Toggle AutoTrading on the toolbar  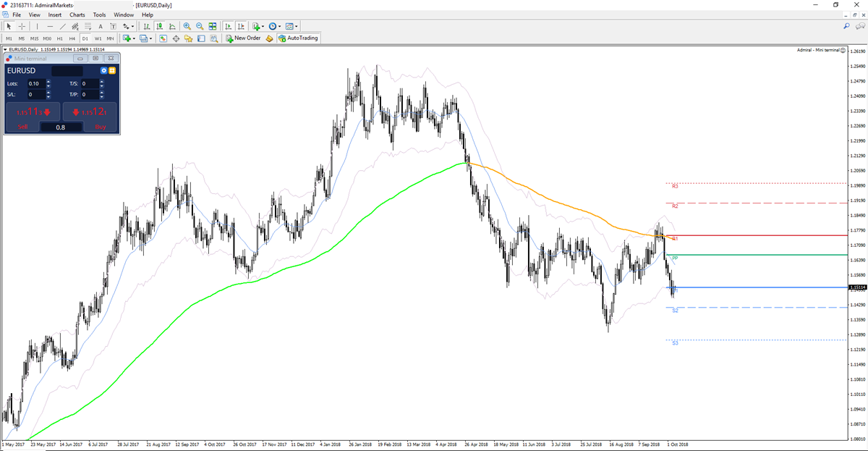coord(299,38)
